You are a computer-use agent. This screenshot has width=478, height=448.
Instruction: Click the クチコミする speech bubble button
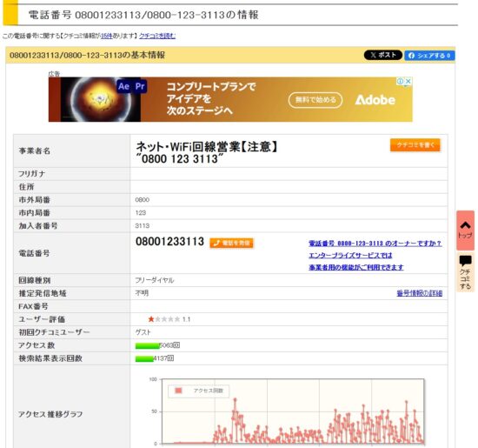point(465,272)
